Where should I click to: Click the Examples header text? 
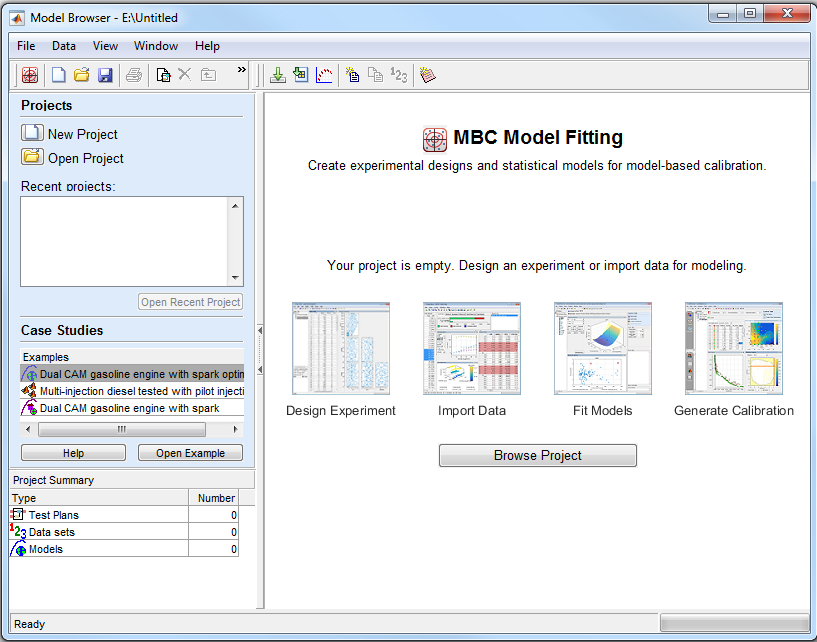tap(46, 357)
